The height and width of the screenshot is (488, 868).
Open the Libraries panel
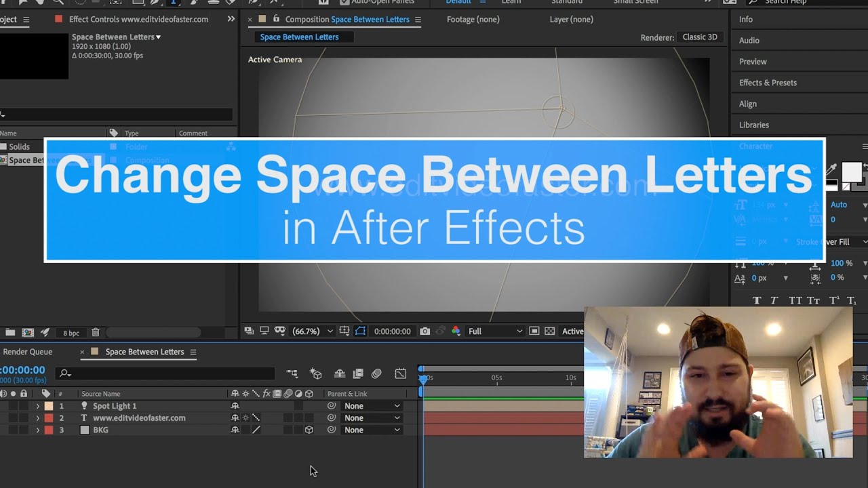754,125
